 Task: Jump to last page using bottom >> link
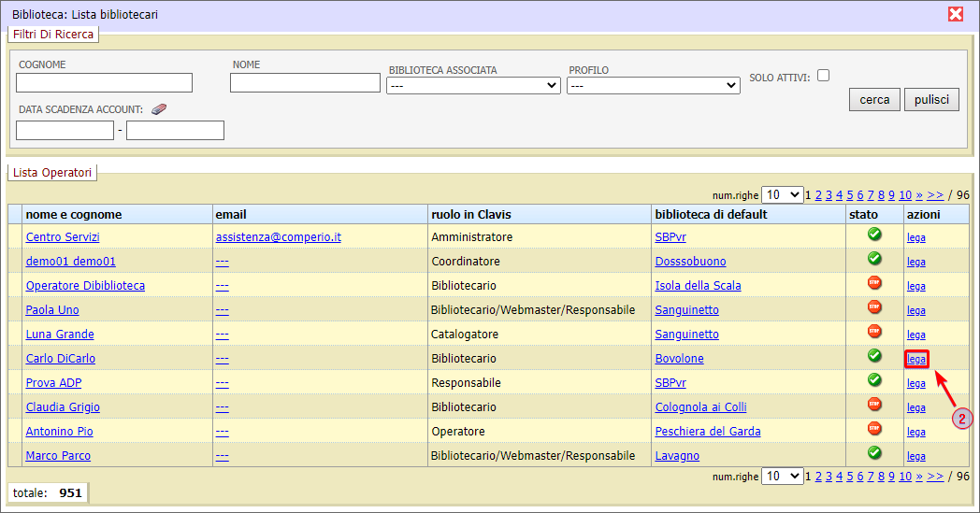click(x=935, y=477)
